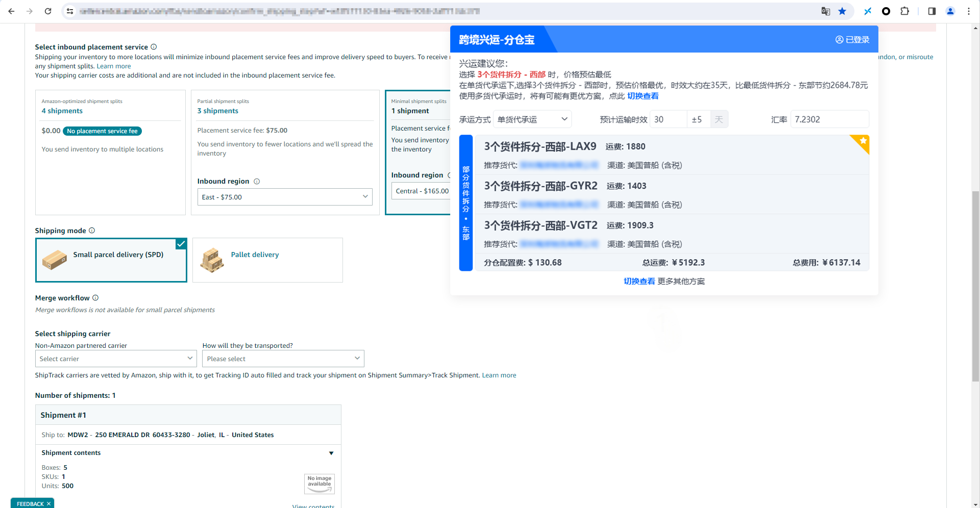980x508 pixels.
Task: Select the 3个货件拆分-西部-GYR2 row
Action: 672,194
